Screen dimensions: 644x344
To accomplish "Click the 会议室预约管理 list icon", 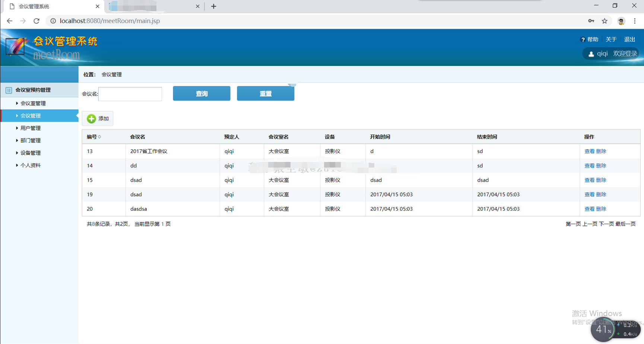I will (9, 90).
